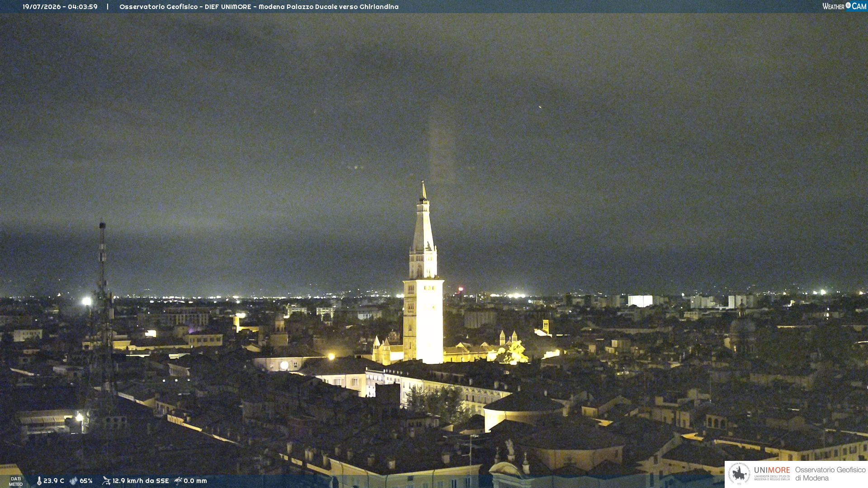Click the humidity droplet icon
Screen dimensions: 868x488
click(x=74, y=481)
